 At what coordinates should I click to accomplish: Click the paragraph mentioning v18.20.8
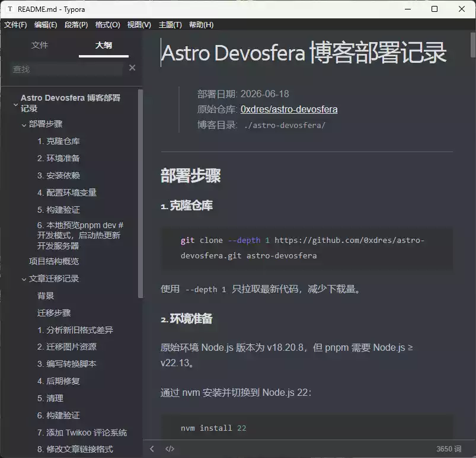tap(286, 355)
